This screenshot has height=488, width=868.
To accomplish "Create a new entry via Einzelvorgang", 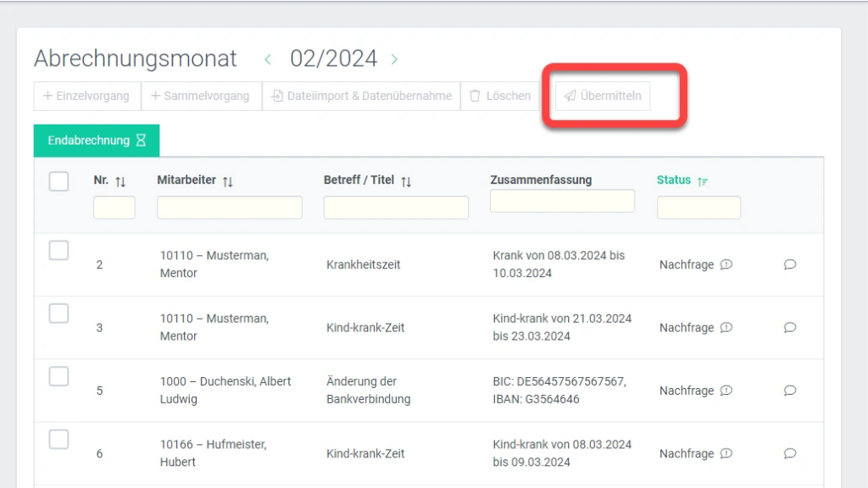I will [x=86, y=96].
